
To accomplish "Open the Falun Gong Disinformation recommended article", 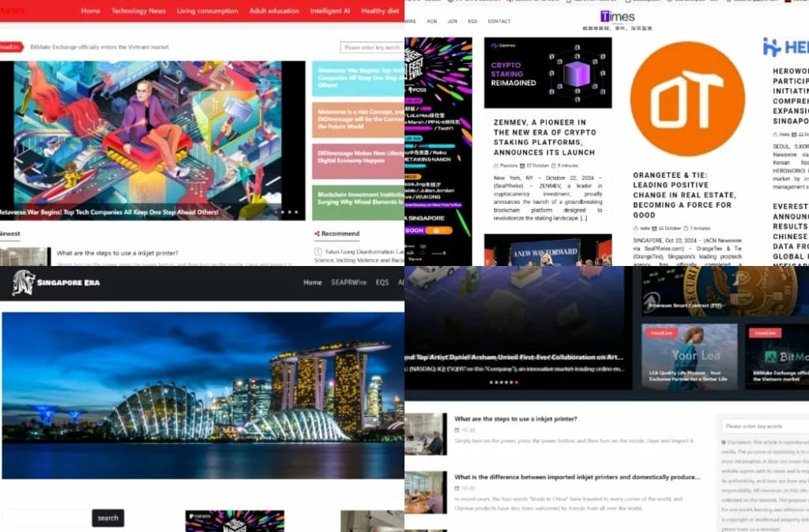I will click(x=359, y=256).
